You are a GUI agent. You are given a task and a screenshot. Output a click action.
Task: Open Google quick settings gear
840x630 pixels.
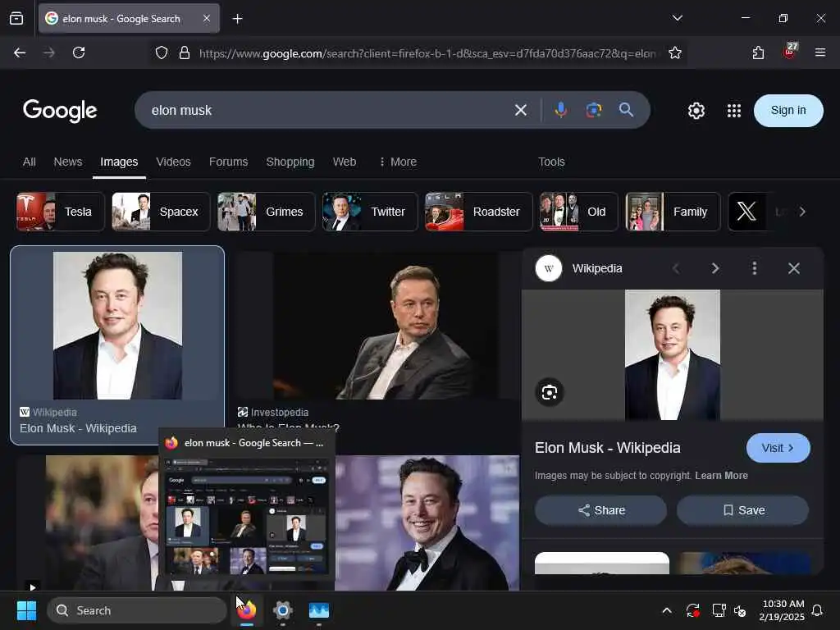[x=696, y=111]
